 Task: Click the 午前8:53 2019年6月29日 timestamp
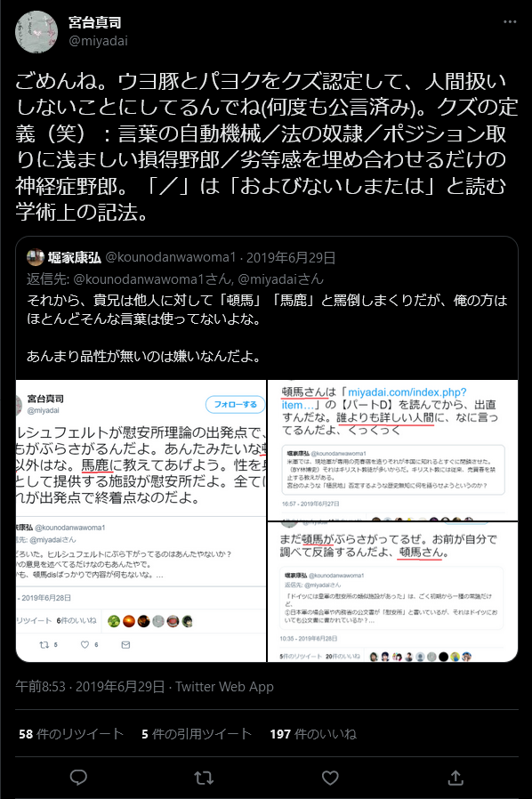[90, 687]
